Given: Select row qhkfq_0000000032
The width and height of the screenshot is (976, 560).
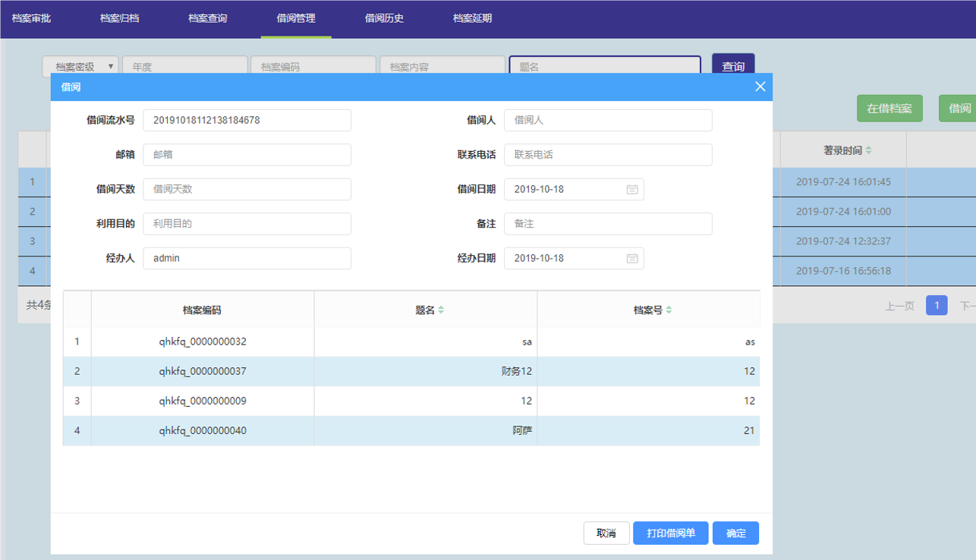Looking at the screenshot, I should pyautogui.click(x=411, y=342).
